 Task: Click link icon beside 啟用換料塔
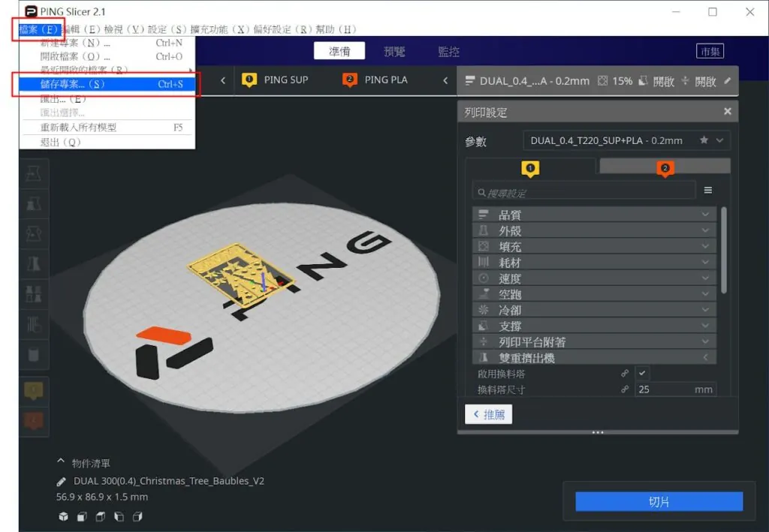click(625, 373)
